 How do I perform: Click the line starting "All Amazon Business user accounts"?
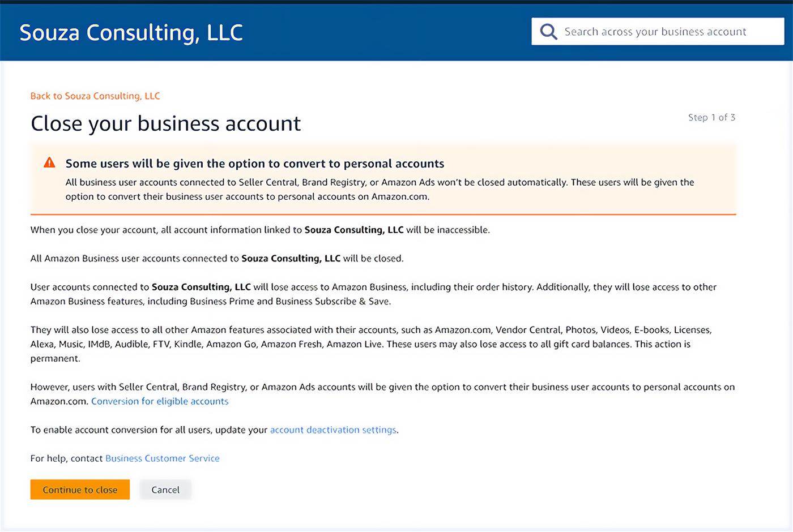[x=217, y=258]
